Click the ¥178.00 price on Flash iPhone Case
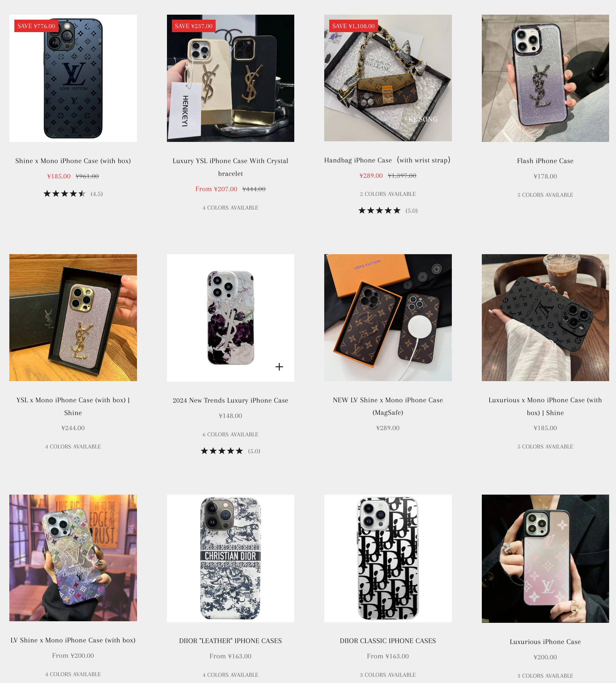616x683 pixels. tap(545, 176)
